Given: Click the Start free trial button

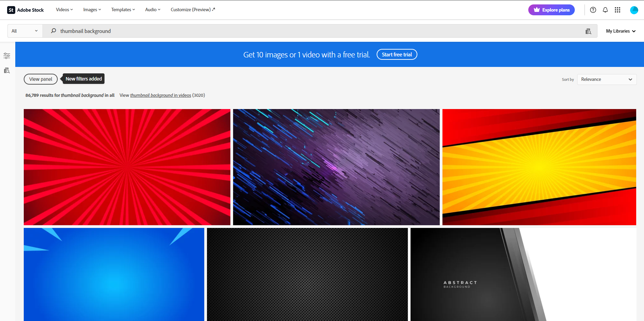Looking at the screenshot, I should point(397,54).
